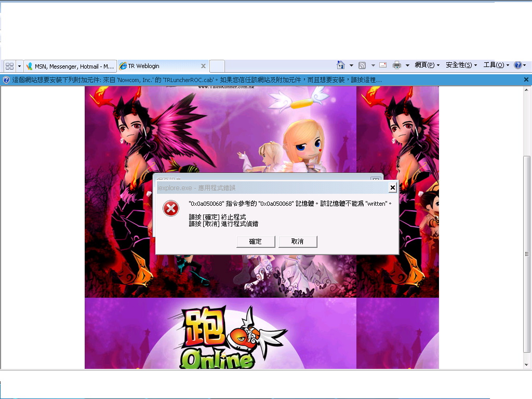The height and width of the screenshot is (399, 532).
Task: Go to the Home page icon
Action: 341,65
